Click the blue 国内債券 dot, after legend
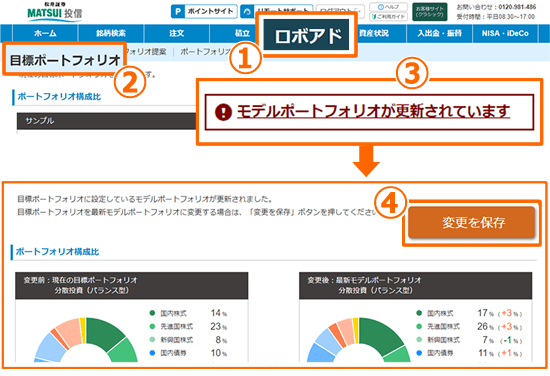The width and height of the screenshot is (550, 376). [x=419, y=353]
